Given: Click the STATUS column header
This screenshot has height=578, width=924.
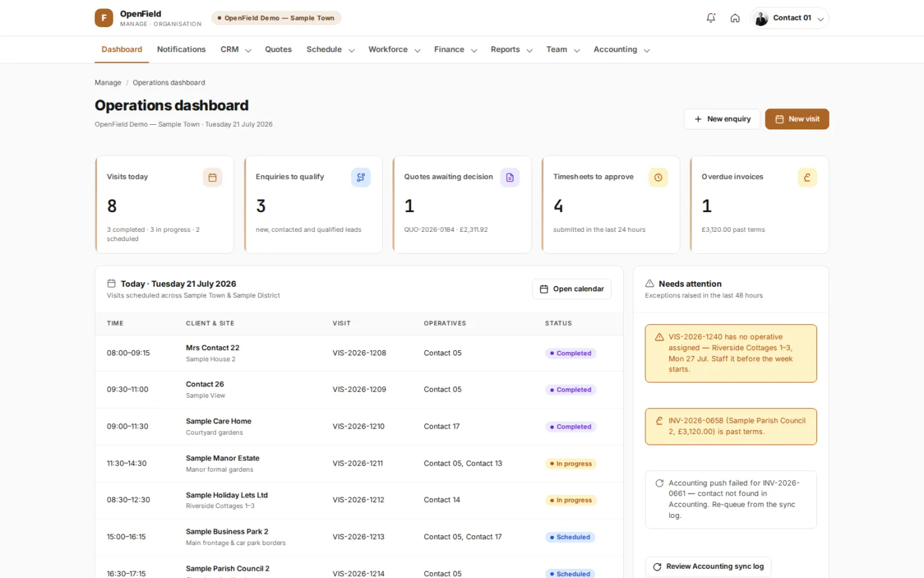Looking at the screenshot, I should pyautogui.click(x=558, y=323).
